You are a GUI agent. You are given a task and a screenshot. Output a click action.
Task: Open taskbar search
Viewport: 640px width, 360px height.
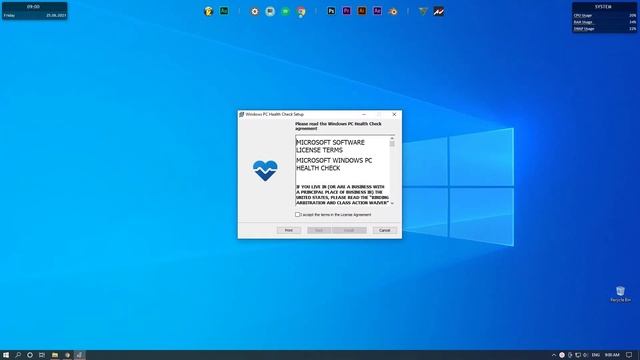[18, 355]
